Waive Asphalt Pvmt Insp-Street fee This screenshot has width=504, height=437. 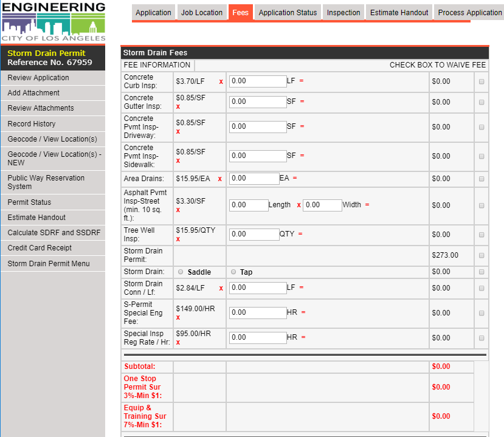click(x=482, y=205)
